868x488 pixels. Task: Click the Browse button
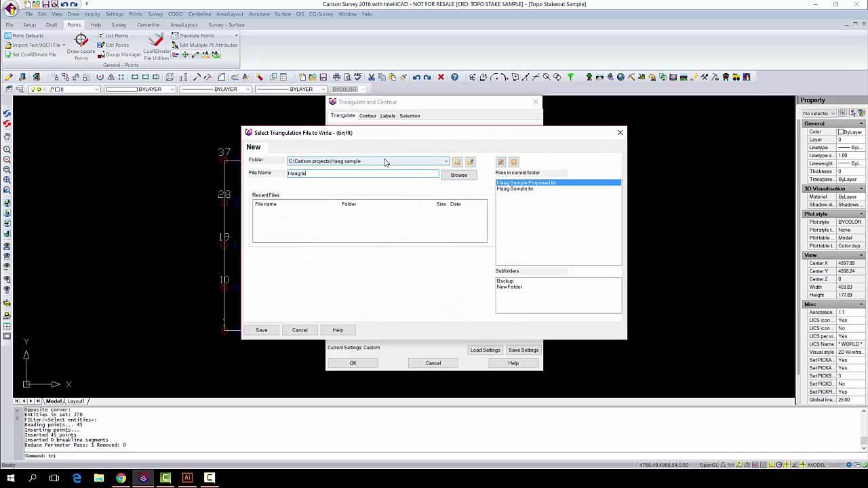[x=459, y=175]
